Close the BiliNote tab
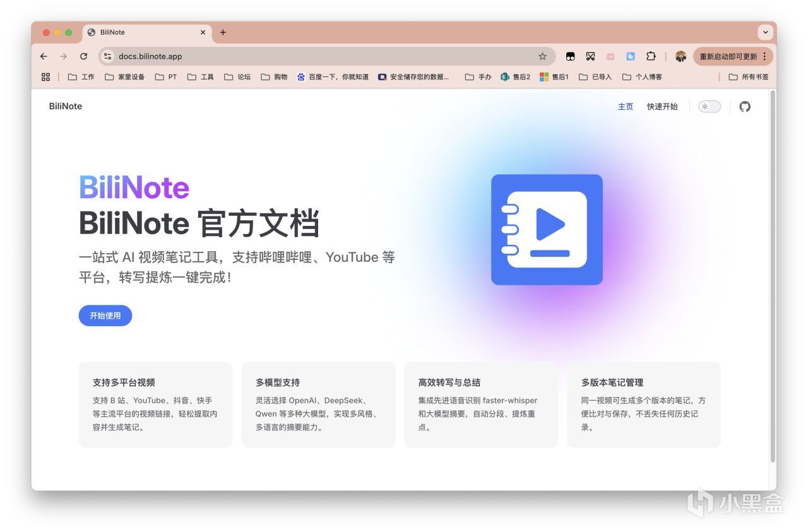Screen dimensions: 808x532 point(203,32)
